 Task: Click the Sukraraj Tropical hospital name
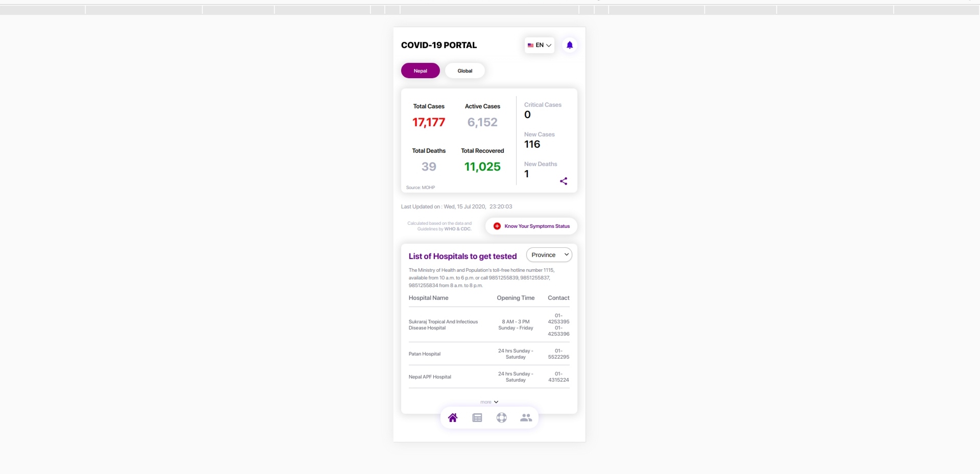pyautogui.click(x=443, y=325)
